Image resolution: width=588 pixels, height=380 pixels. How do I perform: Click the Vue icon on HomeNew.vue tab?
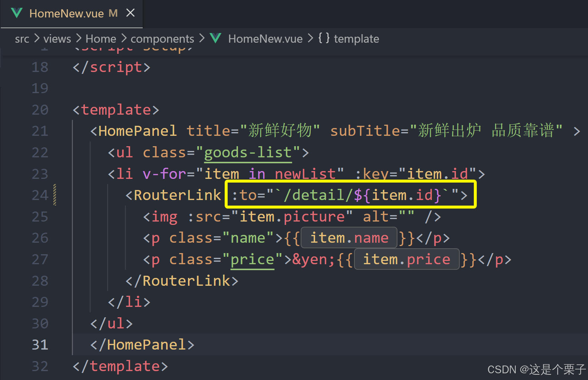[17, 13]
